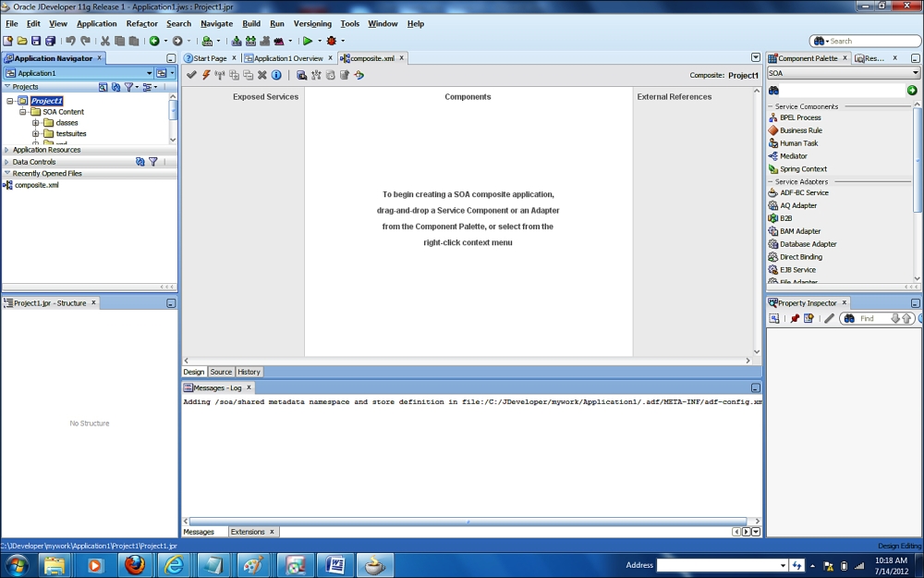924x578 pixels.
Task: Close the Messages - Log tab
Action: [x=249, y=387]
